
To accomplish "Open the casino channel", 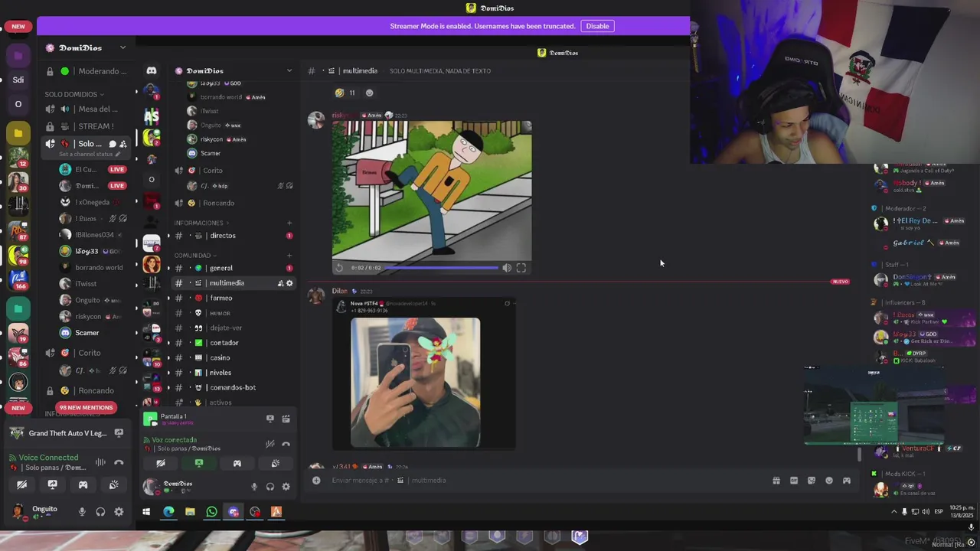I will tap(234, 357).
